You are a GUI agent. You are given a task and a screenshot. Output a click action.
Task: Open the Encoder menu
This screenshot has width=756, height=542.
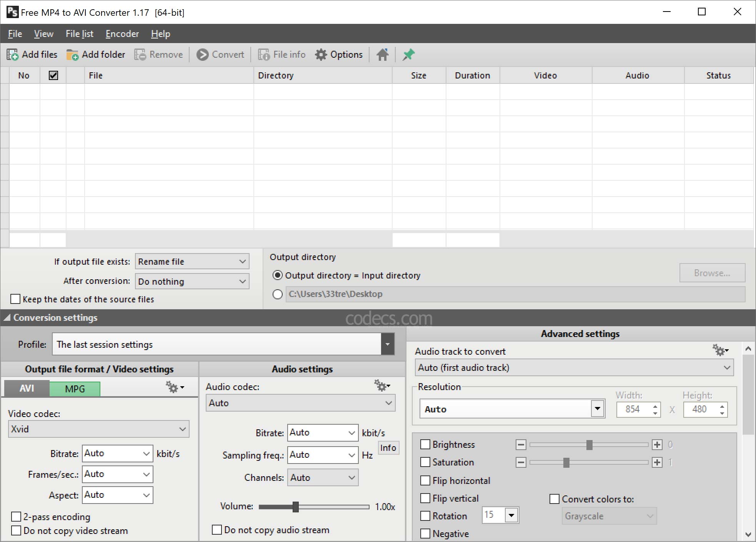point(122,34)
